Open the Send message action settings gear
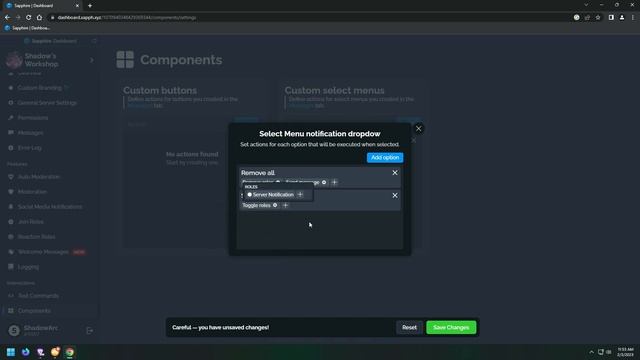This screenshot has height=360, width=640. coord(324,182)
